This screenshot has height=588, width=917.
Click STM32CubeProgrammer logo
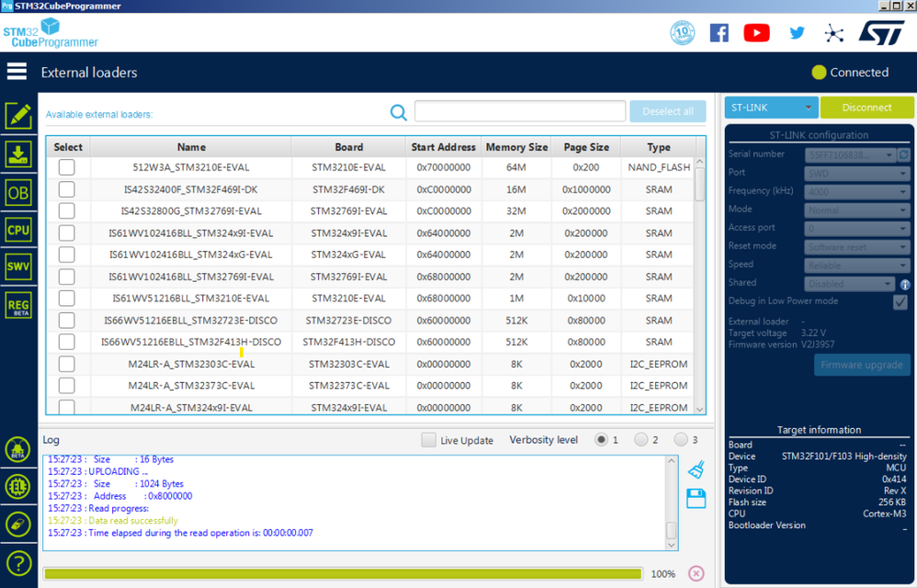51,33
